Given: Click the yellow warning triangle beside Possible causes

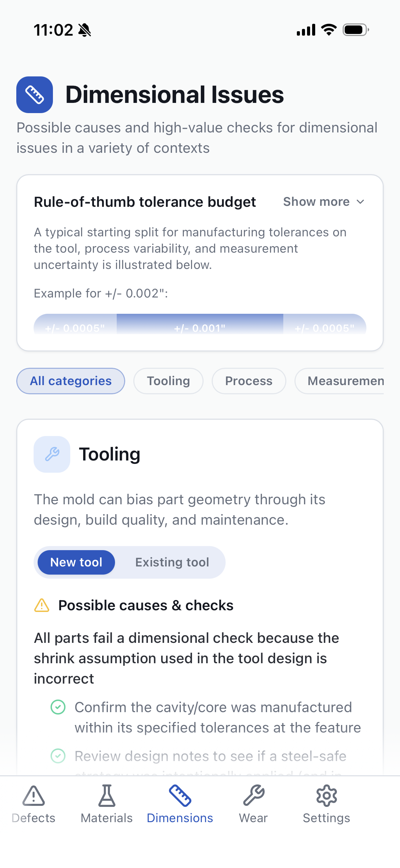Looking at the screenshot, I should click(41, 605).
